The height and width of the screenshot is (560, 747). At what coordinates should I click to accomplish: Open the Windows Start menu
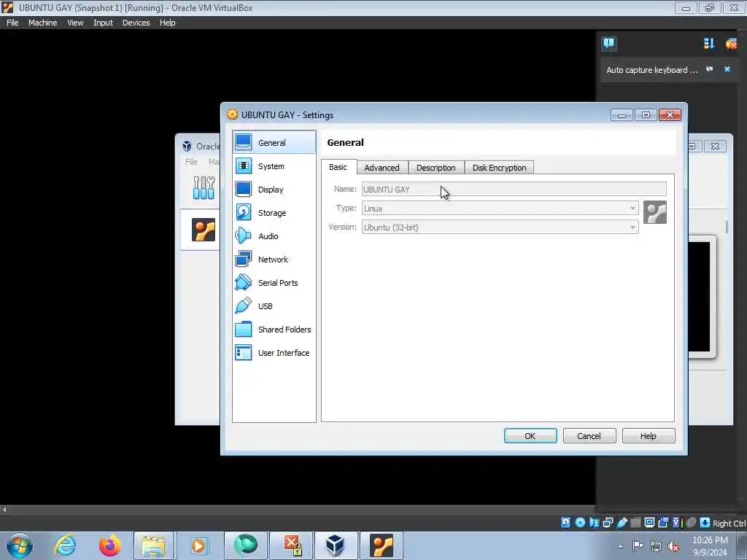[20, 545]
